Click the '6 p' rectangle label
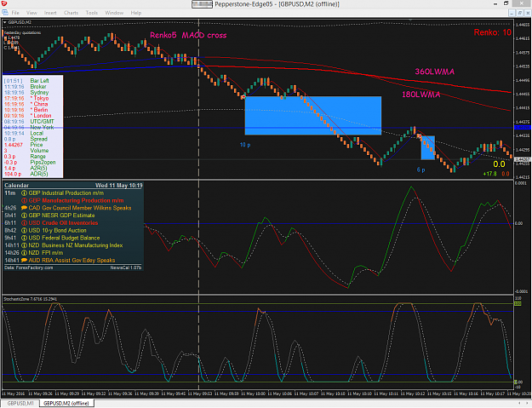 [x=420, y=170]
